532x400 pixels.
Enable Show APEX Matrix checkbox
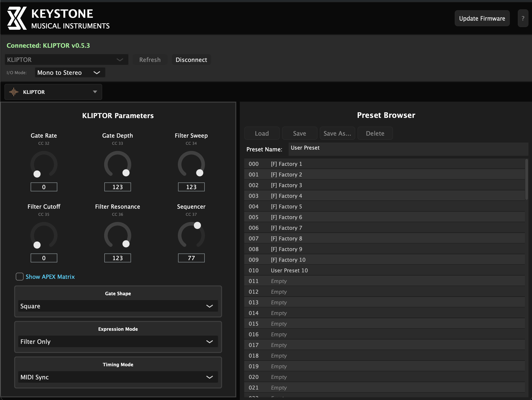(20, 276)
